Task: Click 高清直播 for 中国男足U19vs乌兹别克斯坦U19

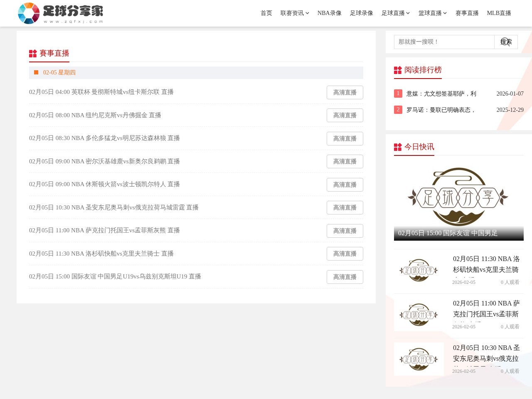Action: (345, 277)
